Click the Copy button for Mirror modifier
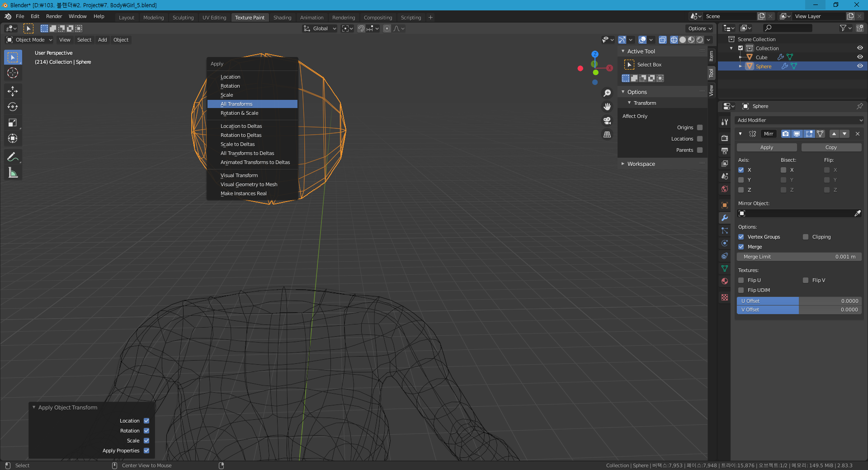868x470 pixels. tap(831, 147)
